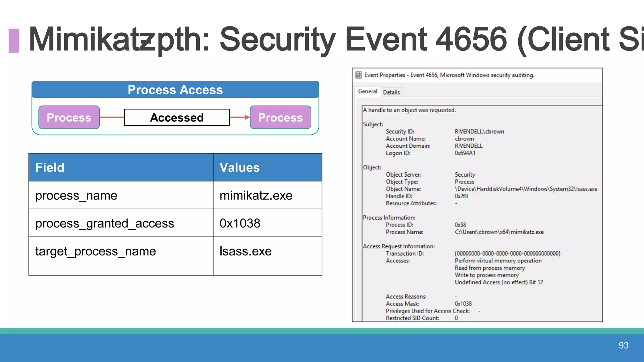Select the Object Server value Security
This screenshot has width=644, height=362.
click(465, 174)
